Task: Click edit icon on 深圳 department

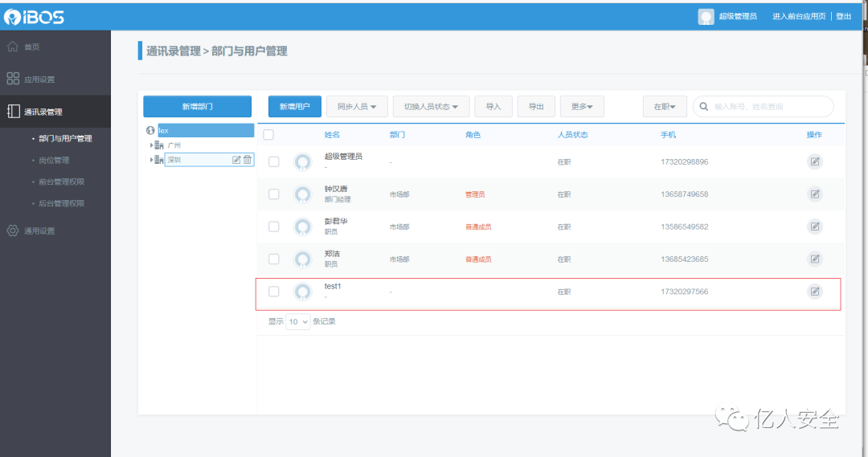Action: (x=236, y=159)
